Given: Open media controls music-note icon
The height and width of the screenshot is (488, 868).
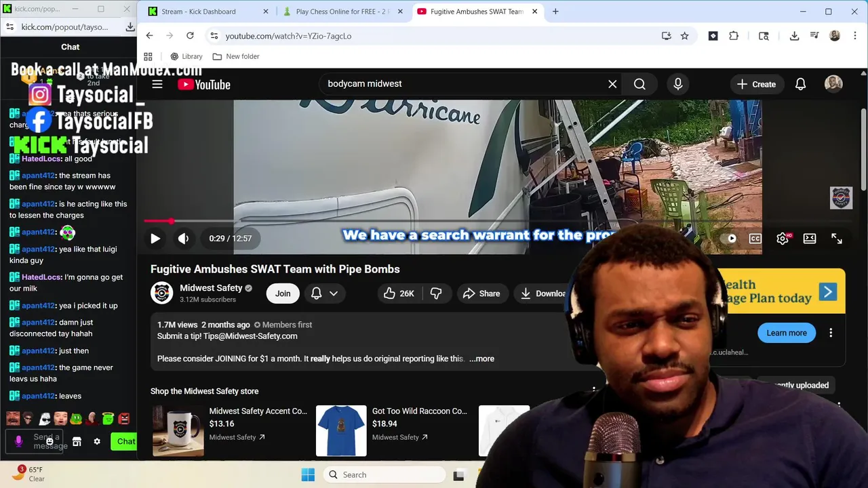Looking at the screenshot, I should tap(815, 36).
